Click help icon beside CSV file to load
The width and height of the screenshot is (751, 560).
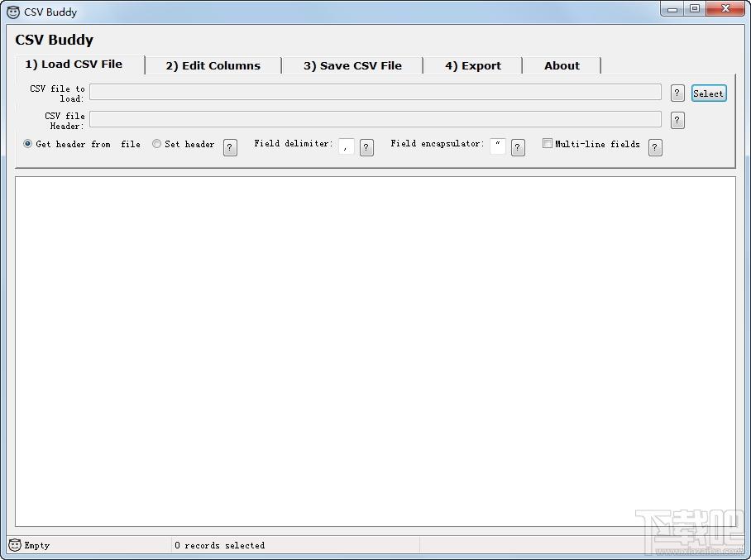(x=677, y=93)
